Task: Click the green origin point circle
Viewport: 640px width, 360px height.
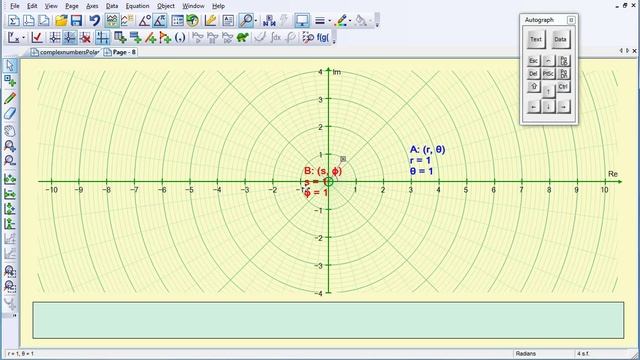Action: click(x=329, y=182)
